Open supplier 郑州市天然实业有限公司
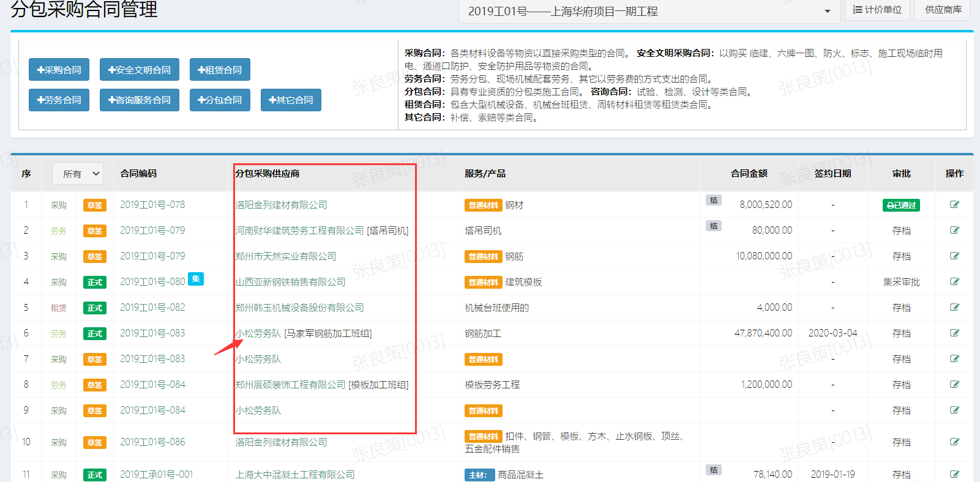Image resolution: width=980 pixels, height=482 pixels. coord(286,256)
